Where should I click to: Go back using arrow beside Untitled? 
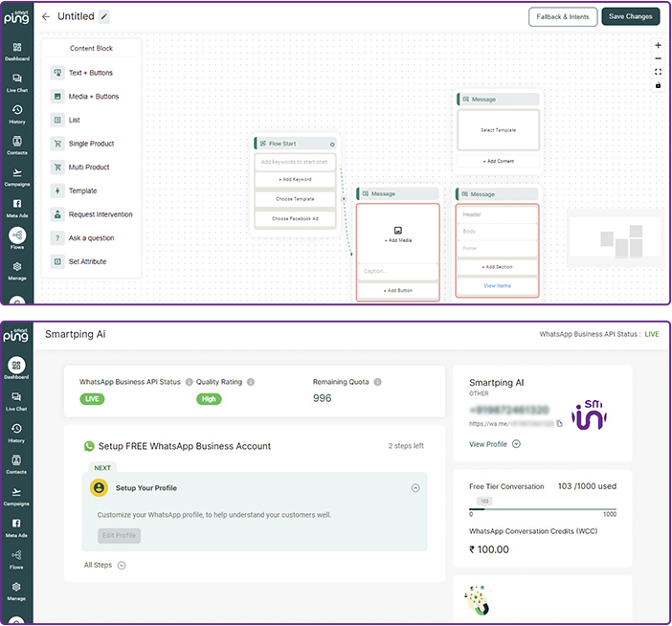(46, 16)
